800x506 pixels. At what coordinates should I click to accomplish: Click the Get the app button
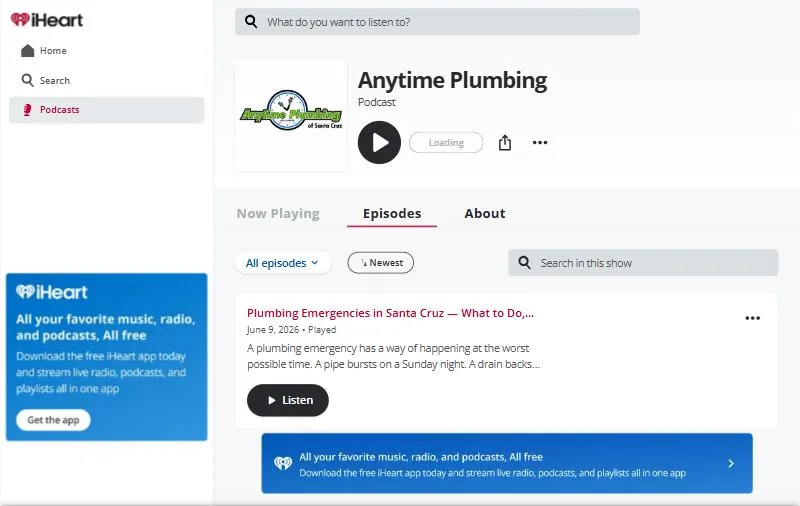pyautogui.click(x=53, y=420)
